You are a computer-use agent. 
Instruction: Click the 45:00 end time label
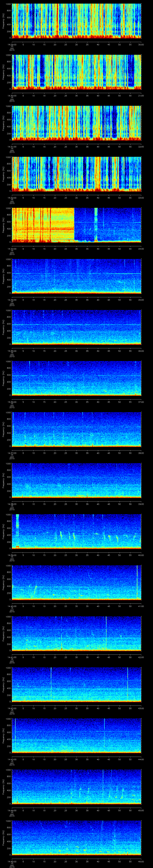[x=141, y=810]
